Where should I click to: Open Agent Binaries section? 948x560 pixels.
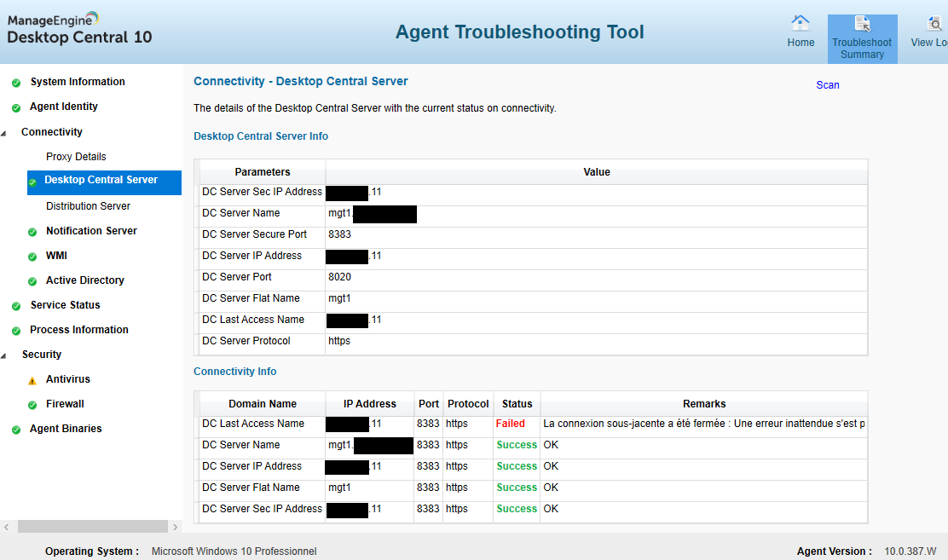66,429
